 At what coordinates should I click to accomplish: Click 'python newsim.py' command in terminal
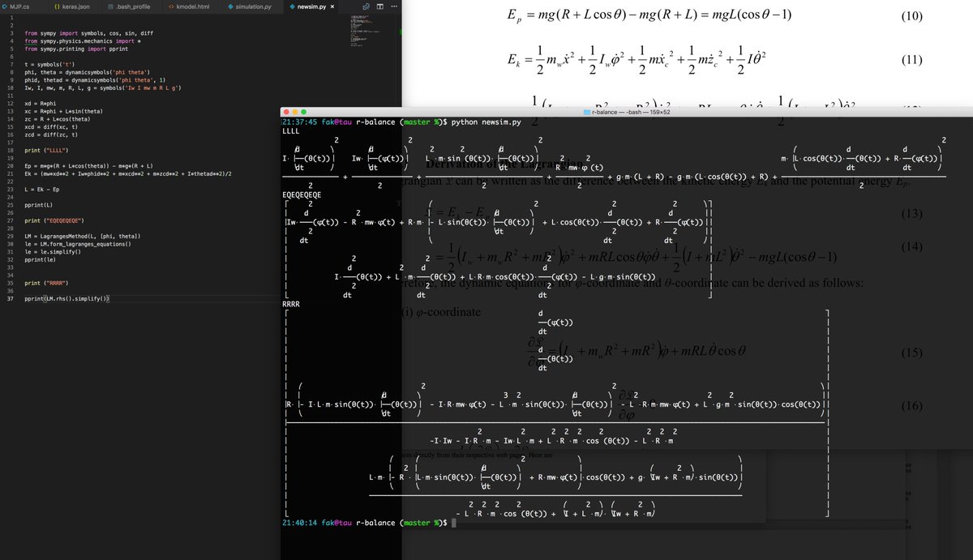pyautogui.click(x=486, y=122)
